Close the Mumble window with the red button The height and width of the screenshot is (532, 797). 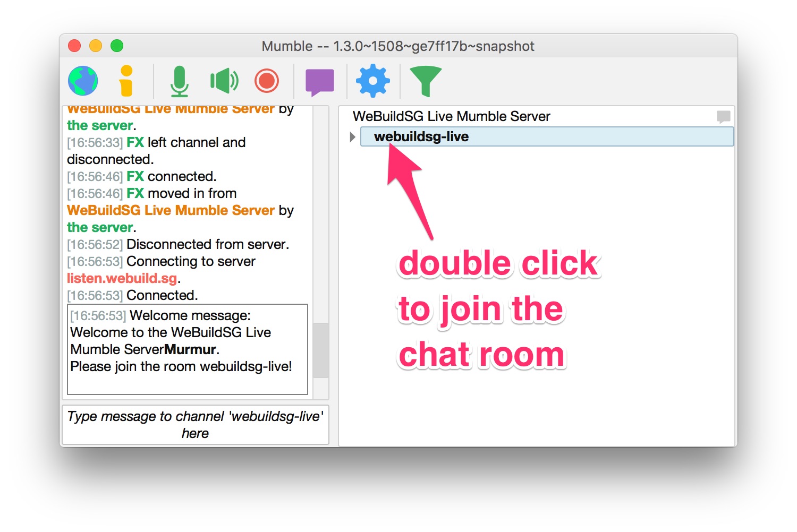click(x=74, y=46)
